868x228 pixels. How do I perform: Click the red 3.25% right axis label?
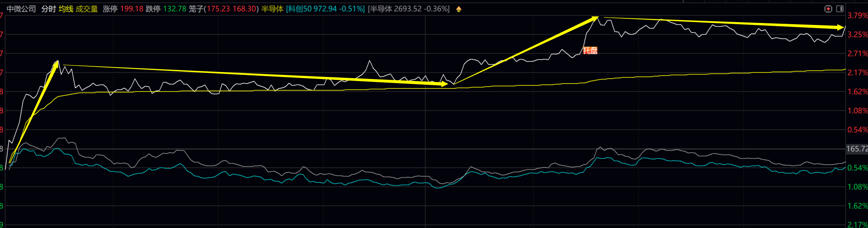pyautogui.click(x=857, y=35)
